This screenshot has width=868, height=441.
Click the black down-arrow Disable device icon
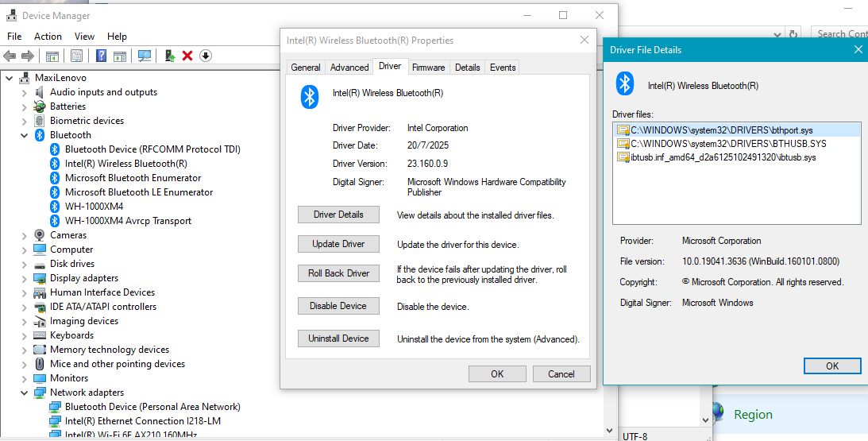coord(206,56)
